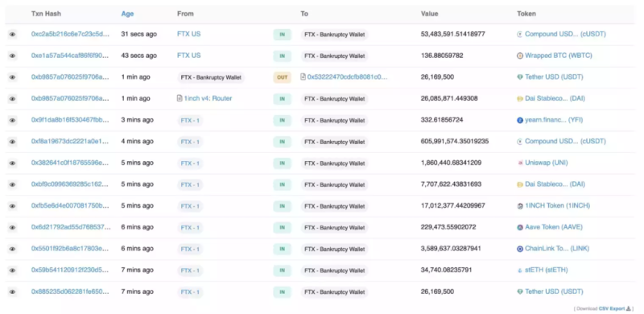Open Compound USD (cUSDT) token in 53,483,591 row
The width and height of the screenshot is (644, 314).
click(x=565, y=34)
